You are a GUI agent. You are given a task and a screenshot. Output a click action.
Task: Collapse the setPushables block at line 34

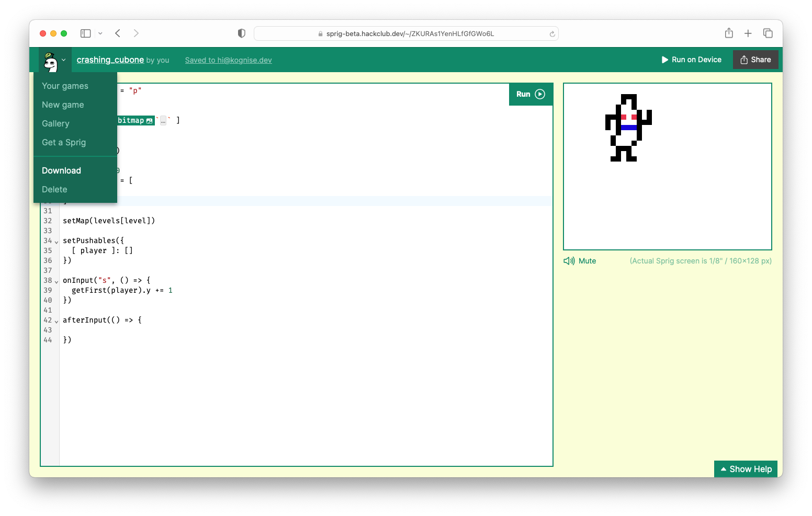coord(55,241)
